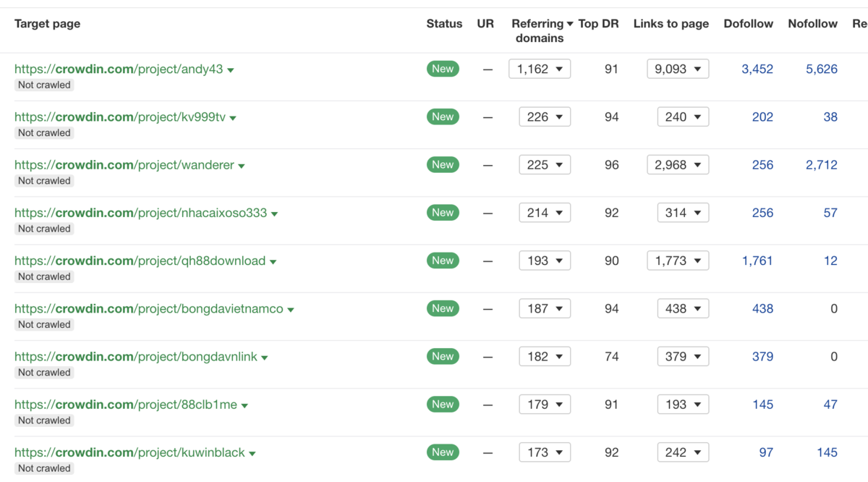
Task: Click the Not crawled label under nhacaixoso333
Action: pos(44,229)
